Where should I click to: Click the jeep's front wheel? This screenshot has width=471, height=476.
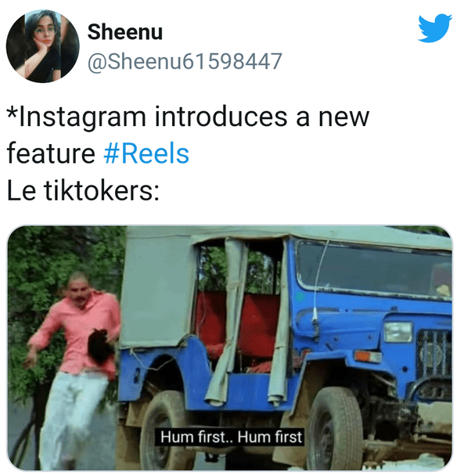coord(334,431)
